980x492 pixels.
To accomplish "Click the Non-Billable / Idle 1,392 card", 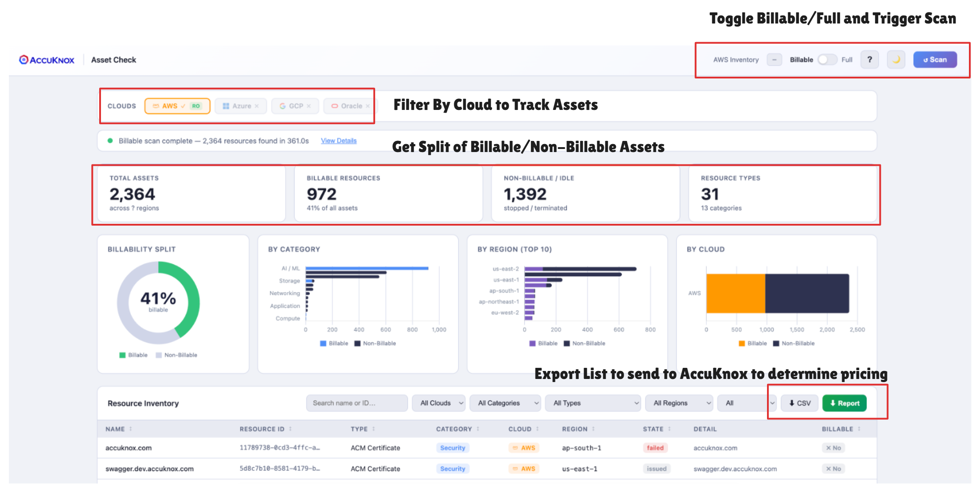I will pos(585,194).
